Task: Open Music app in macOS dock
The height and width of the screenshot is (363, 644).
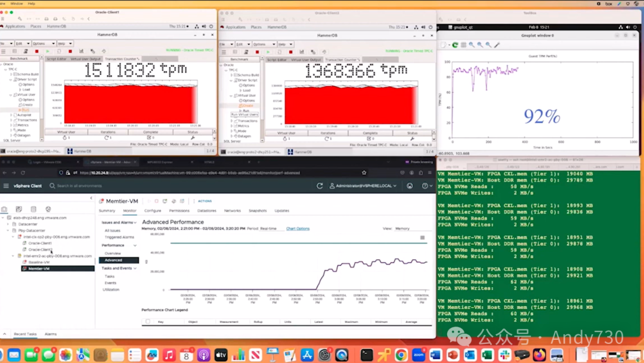Action: pos(169,355)
